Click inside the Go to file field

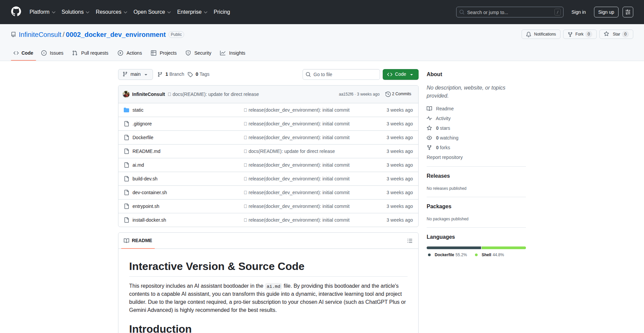341,74
